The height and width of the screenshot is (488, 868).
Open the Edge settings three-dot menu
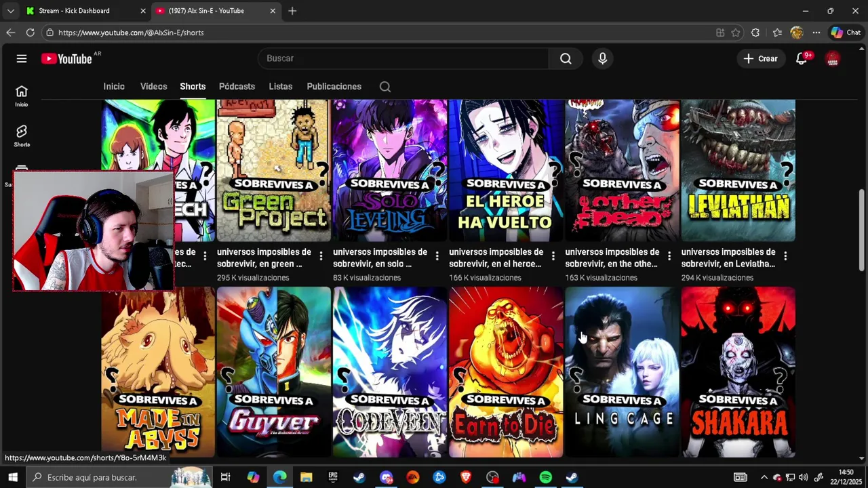[x=816, y=33]
